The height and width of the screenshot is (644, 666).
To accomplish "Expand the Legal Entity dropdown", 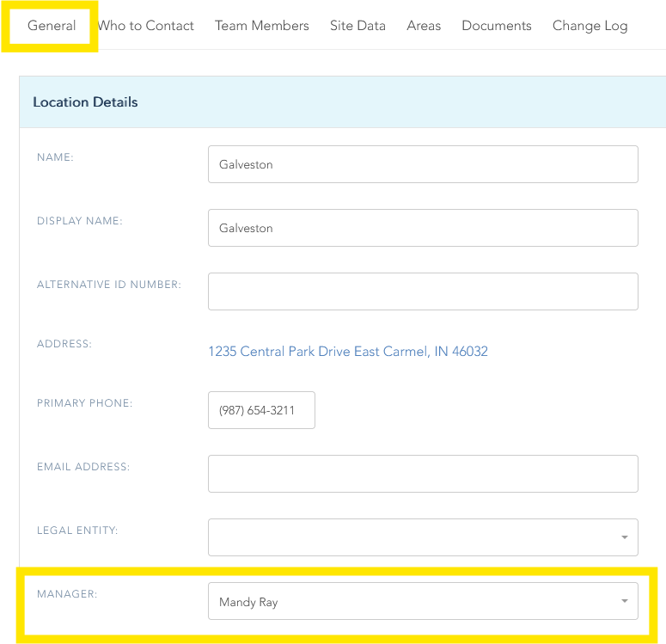I will [x=423, y=537].
